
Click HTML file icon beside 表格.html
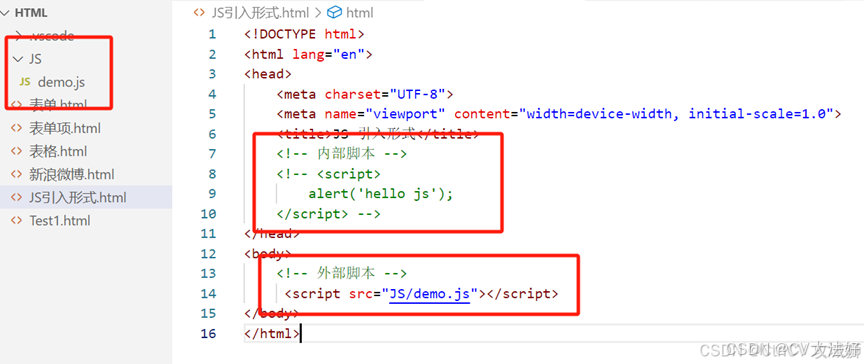(17, 151)
